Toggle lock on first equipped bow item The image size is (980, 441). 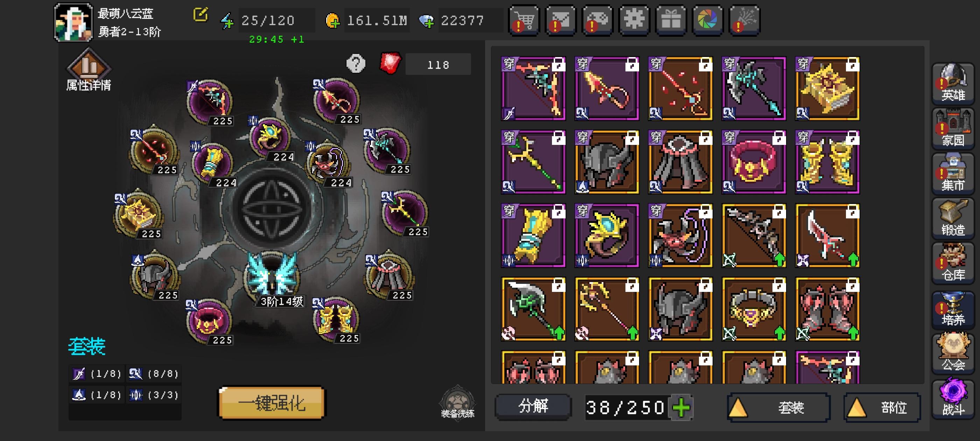tap(558, 64)
